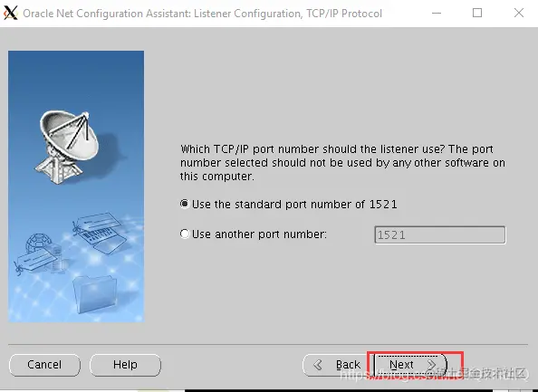Image resolution: width=538 pixels, height=392 pixels.
Task: Click the X11 icon in title bar
Action: 10,13
